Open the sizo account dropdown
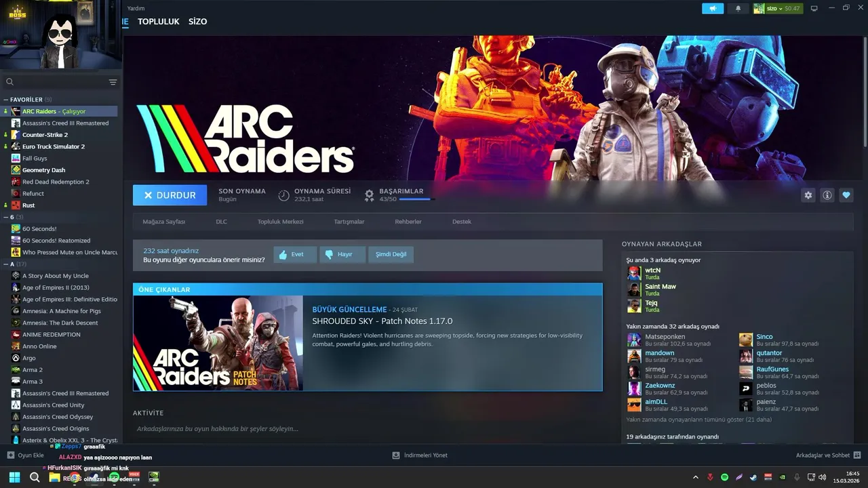Image resolution: width=868 pixels, height=488 pixels. (777, 8)
